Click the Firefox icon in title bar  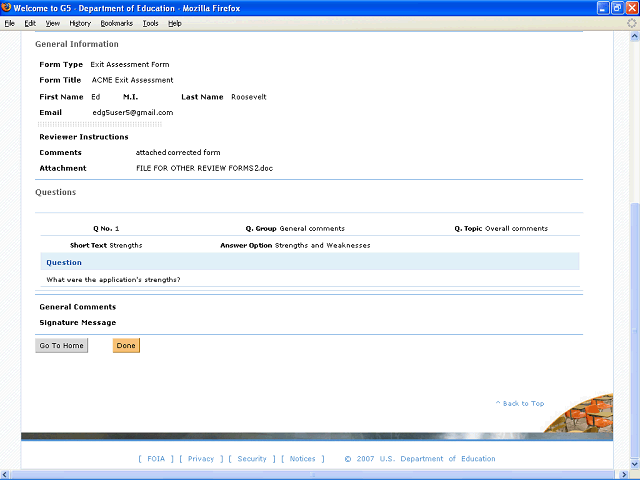(7, 7)
